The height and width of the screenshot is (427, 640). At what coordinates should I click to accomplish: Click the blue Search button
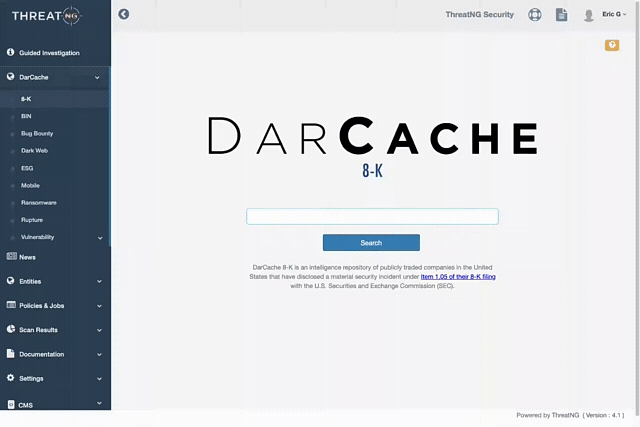click(x=371, y=242)
